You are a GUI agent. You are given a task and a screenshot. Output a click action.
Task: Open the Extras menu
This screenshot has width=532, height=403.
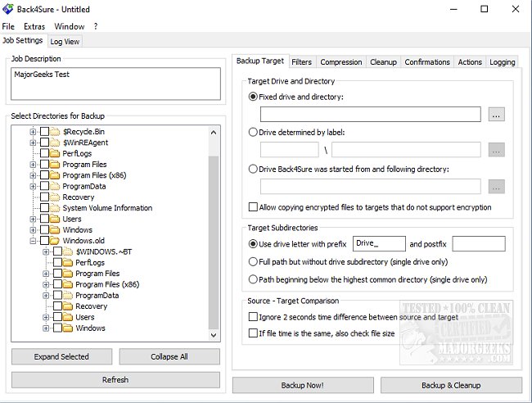pyautogui.click(x=34, y=26)
